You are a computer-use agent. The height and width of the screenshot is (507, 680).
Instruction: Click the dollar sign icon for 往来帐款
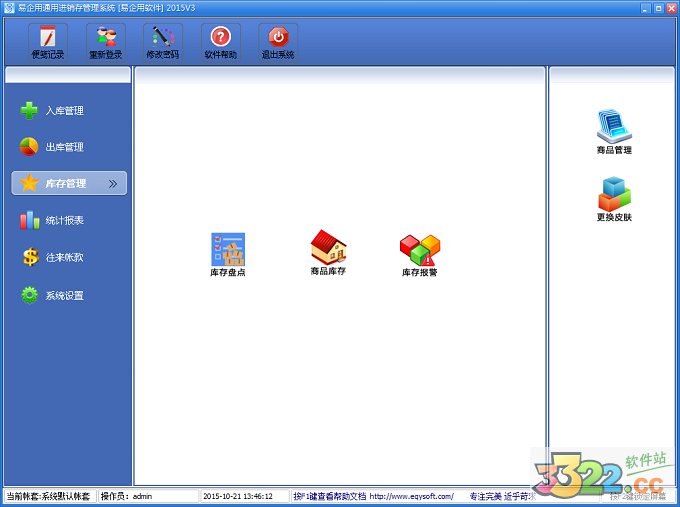(31, 257)
